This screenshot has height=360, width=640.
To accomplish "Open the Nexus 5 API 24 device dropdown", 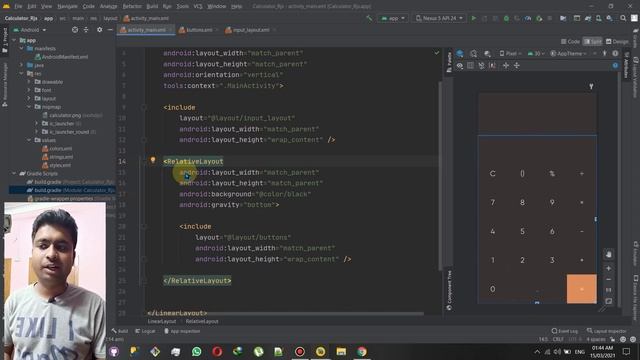I will pos(440,18).
